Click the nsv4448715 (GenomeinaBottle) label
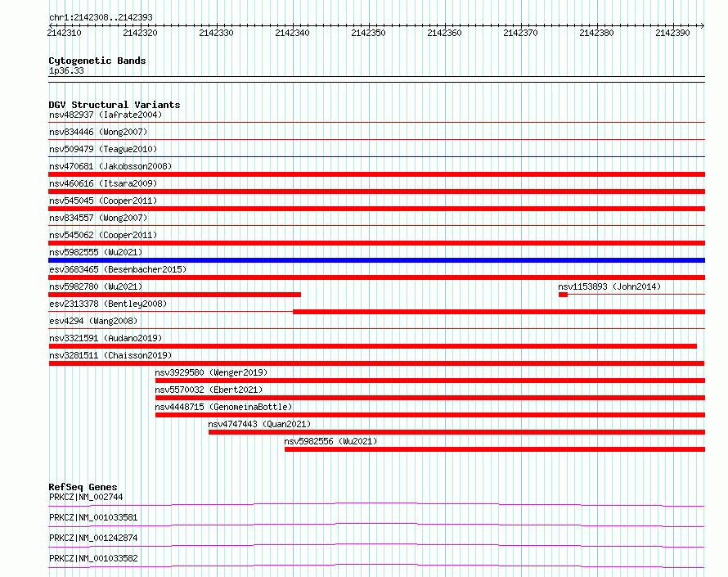The height and width of the screenshot is (577, 728). coord(223,407)
